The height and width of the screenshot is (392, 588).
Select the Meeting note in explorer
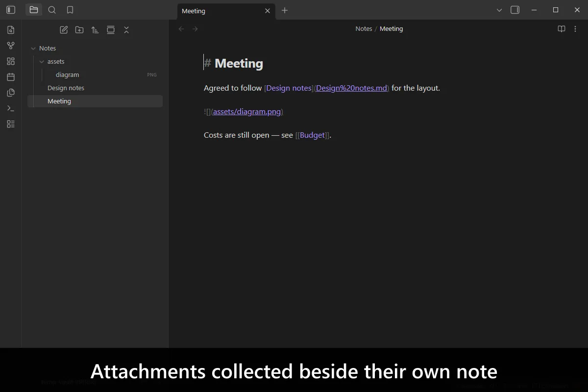[95, 101]
